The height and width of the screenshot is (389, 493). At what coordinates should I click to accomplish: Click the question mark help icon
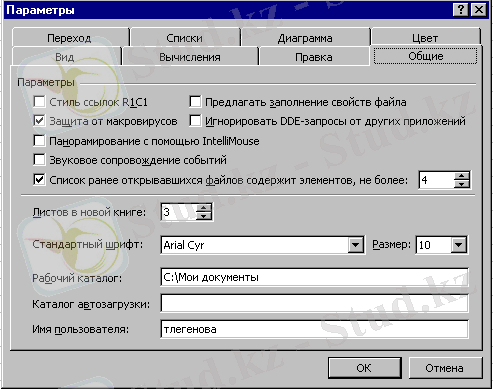coord(461,10)
